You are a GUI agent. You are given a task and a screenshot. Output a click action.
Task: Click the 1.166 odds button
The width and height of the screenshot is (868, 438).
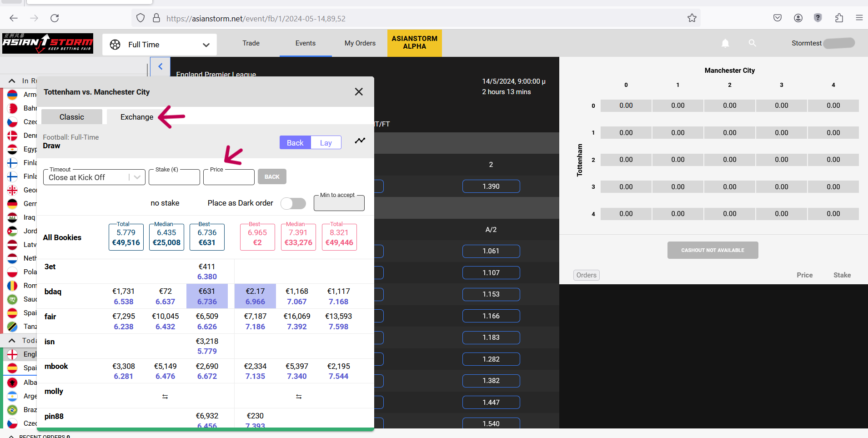(x=491, y=316)
